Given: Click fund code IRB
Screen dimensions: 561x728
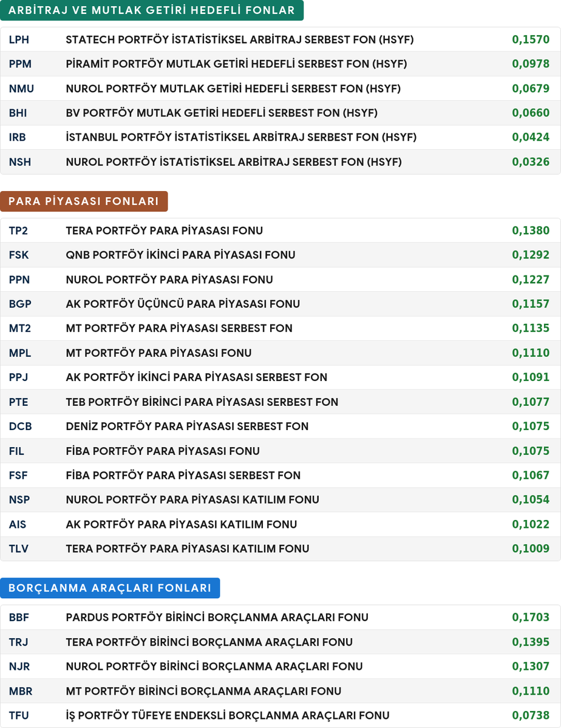Looking at the screenshot, I should (18, 137).
